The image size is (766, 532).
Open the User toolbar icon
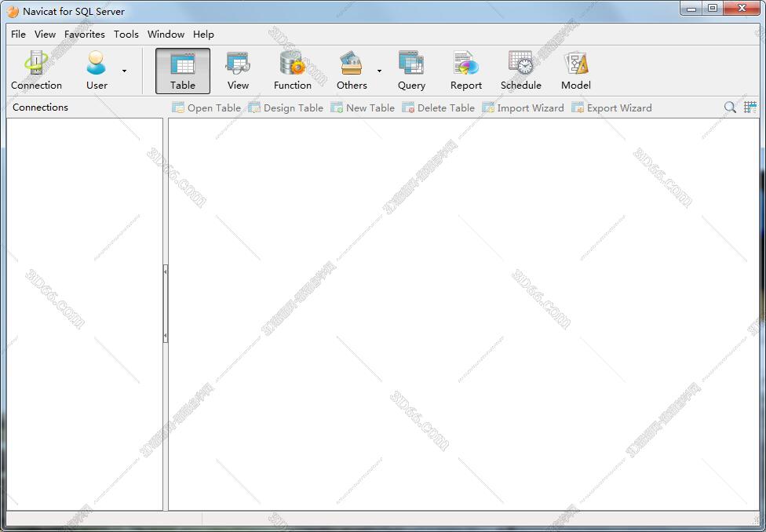point(97,71)
